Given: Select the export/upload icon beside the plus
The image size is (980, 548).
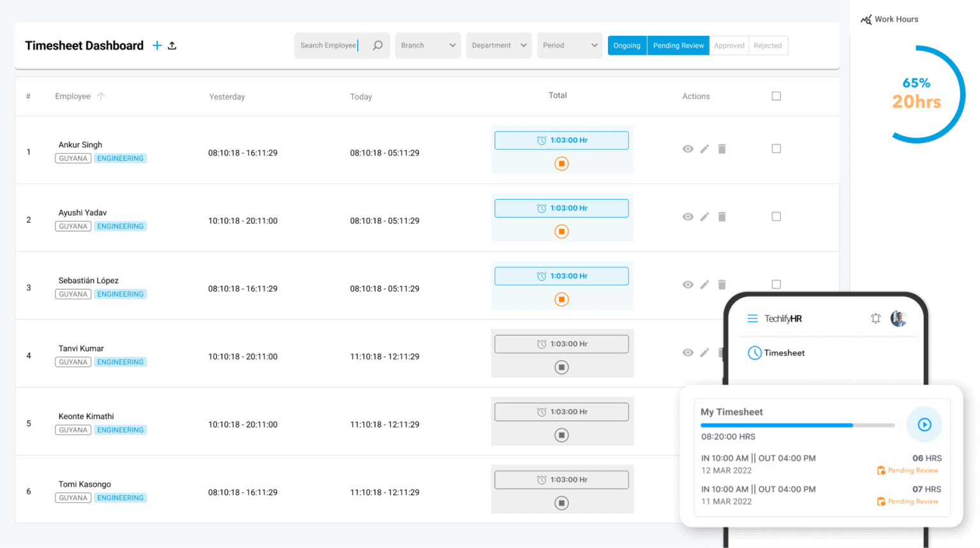Looking at the screenshot, I should (172, 45).
